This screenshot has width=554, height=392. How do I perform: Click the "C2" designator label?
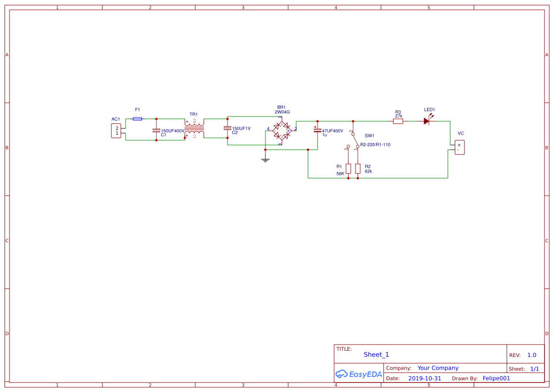coord(235,133)
